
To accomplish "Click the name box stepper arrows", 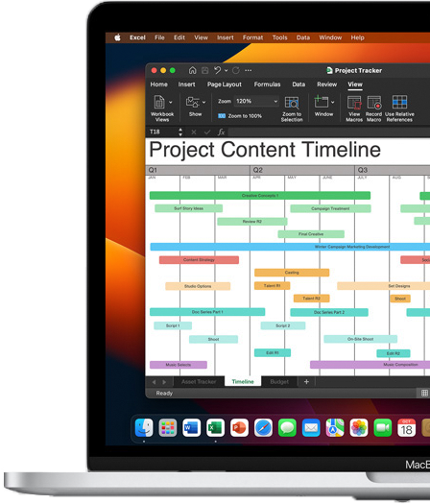I will pos(180,132).
